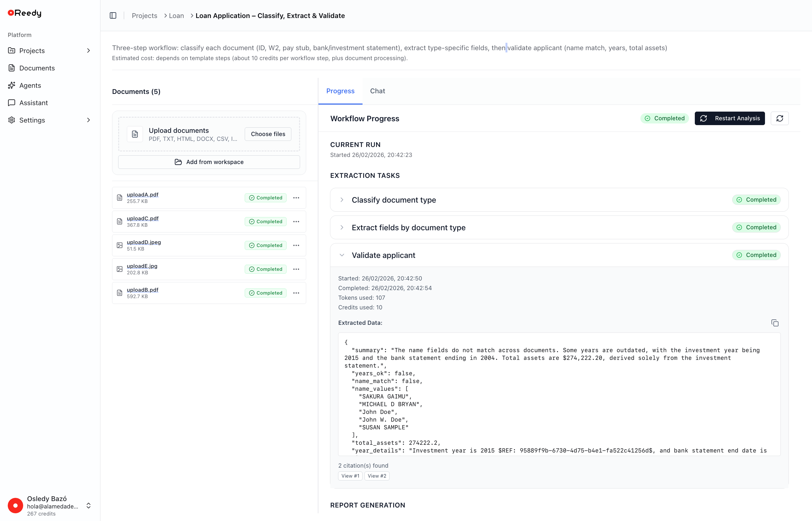
Task: Open Agents from the sidebar
Action: tap(30, 85)
